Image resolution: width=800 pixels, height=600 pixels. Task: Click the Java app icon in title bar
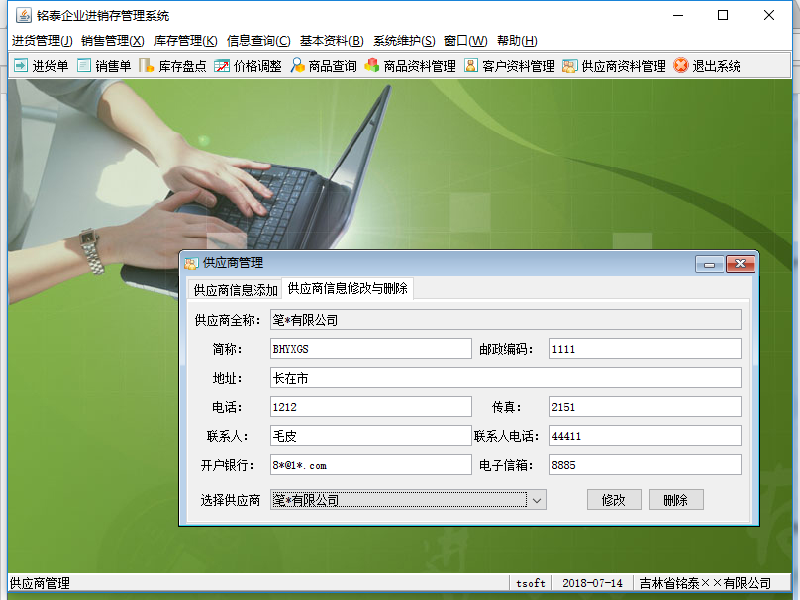23,15
